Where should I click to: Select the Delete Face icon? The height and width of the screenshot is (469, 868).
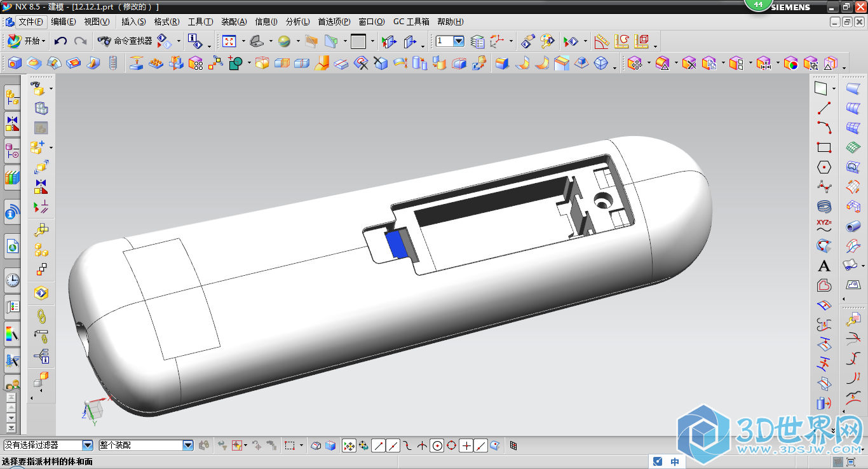[689, 64]
